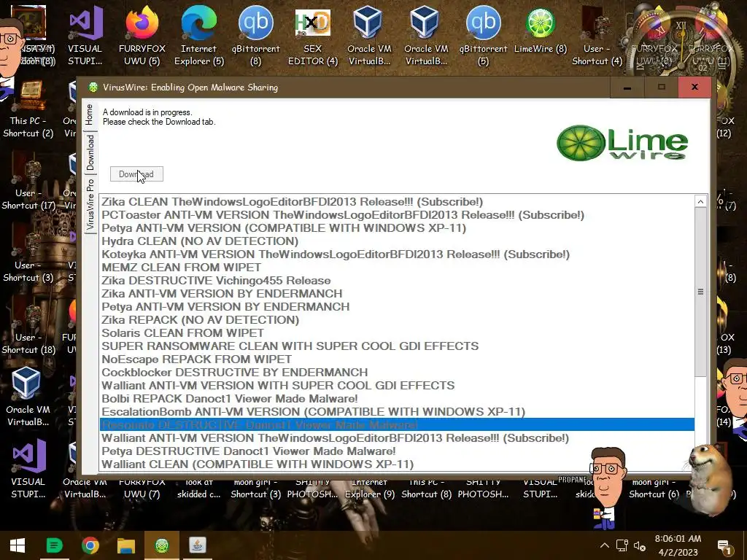The height and width of the screenshot is (560, 747).
Task: Select Hydra CLEAN (NO AV DETECTION)
Action: 397,241
